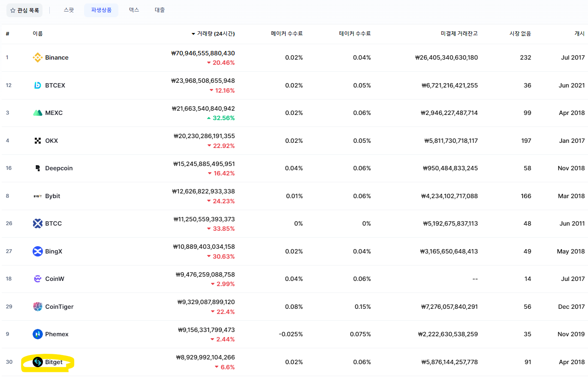Open the BTCC exchange link
This screenshot has height=377, width=588.
54,223
